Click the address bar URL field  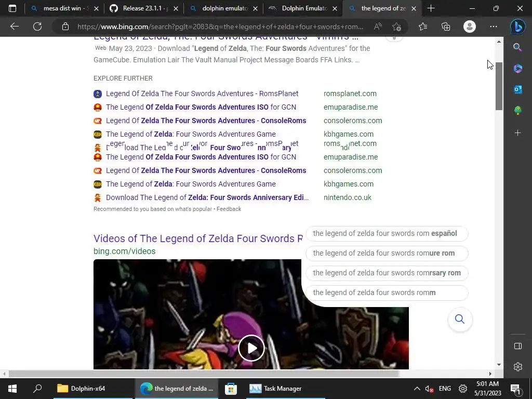point(220,26)
